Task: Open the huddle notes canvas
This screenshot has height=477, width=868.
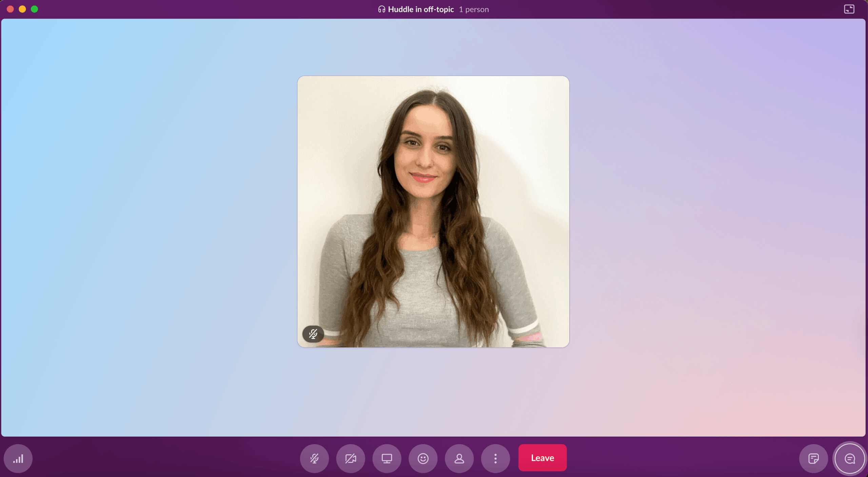Action: tap(813, 458)
